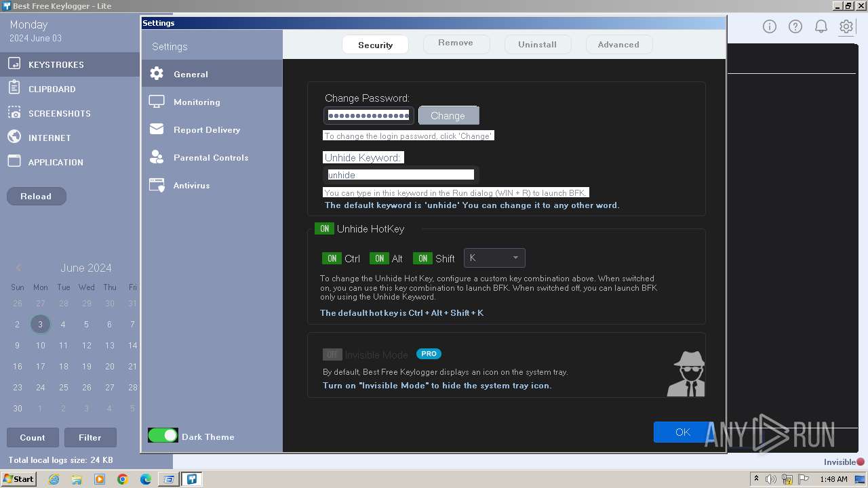Click the Screenshots camera icon
868x488 pixels.
[14, 113]
